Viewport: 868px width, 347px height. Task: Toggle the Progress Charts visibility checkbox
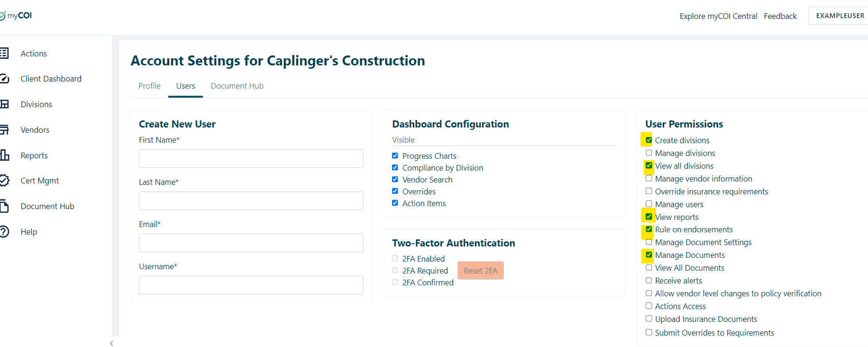coord(395,156)
